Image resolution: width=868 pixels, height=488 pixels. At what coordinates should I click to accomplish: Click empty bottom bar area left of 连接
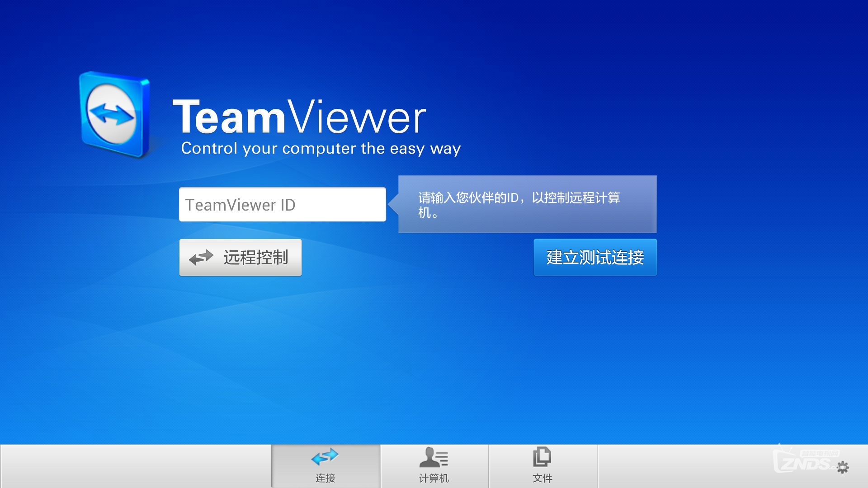[x=136, y=466]
